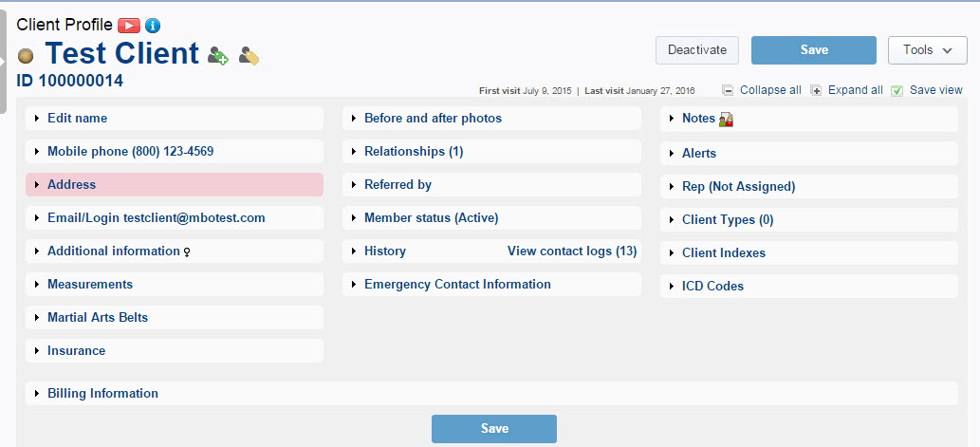980x447 pixels.
Task: Expand the Address section
Action: [x=175, y=184]
